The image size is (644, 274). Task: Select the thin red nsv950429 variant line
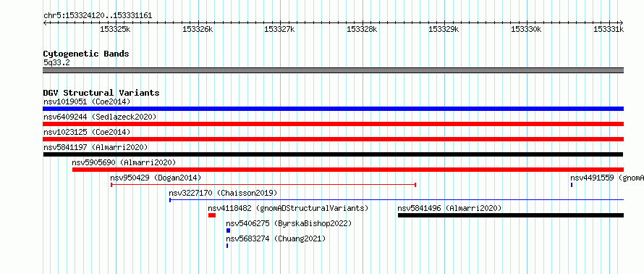(263, 185)
